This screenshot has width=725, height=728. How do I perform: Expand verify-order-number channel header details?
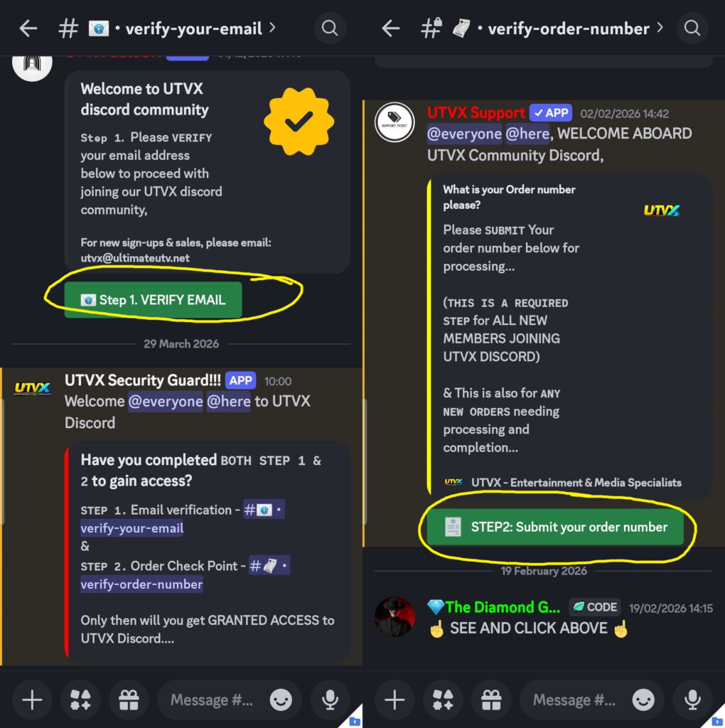542,28
